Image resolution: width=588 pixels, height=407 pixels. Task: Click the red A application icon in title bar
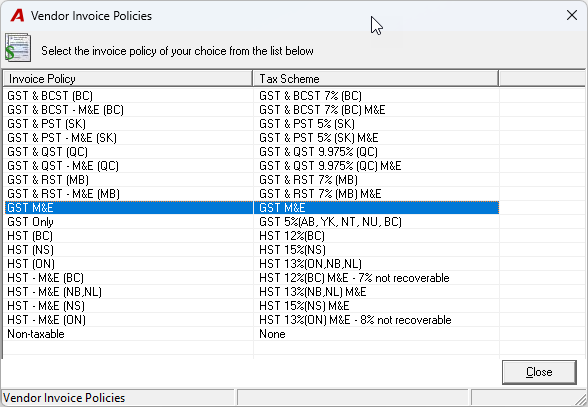point(17,16)
